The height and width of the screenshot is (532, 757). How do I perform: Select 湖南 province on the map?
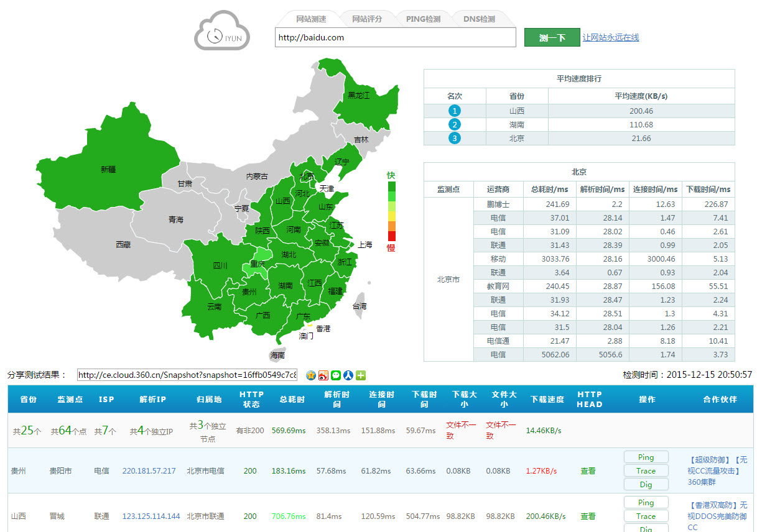tap(286, 286)
